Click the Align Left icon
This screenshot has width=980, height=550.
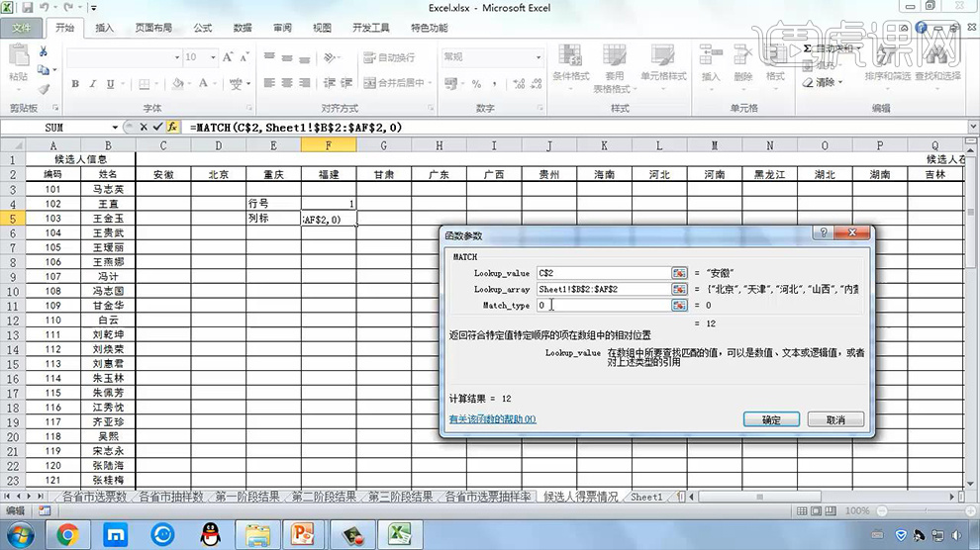click(x=269, y=83)
